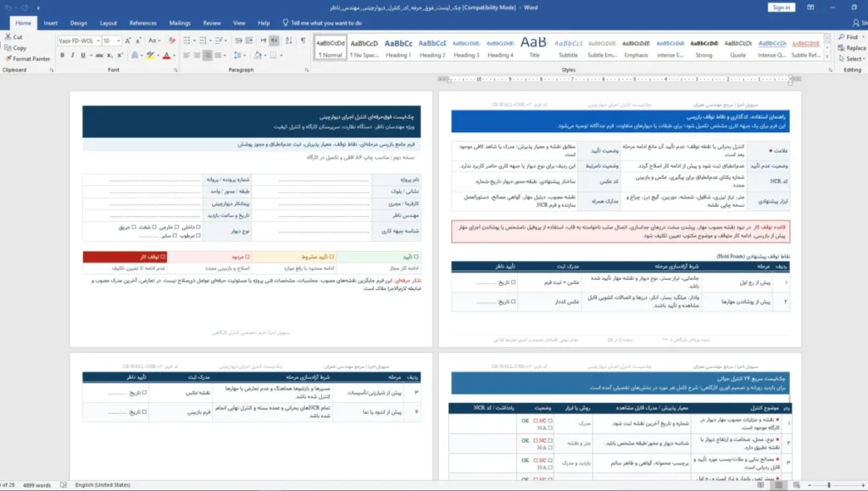Open font color dropdown arrow
The height and width of the screenshot is (491, 868).
pos(174,55)
